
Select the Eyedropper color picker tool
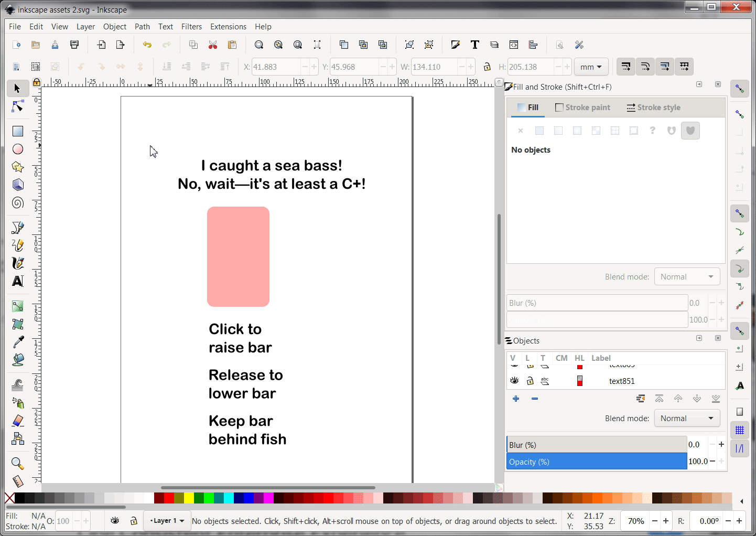(17, 341)
